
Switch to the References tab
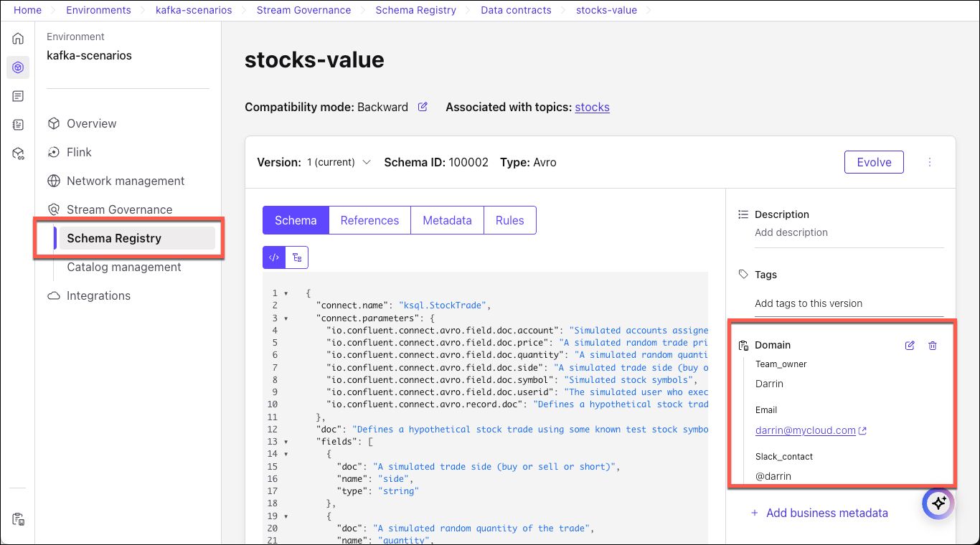[x=369, y=220]
